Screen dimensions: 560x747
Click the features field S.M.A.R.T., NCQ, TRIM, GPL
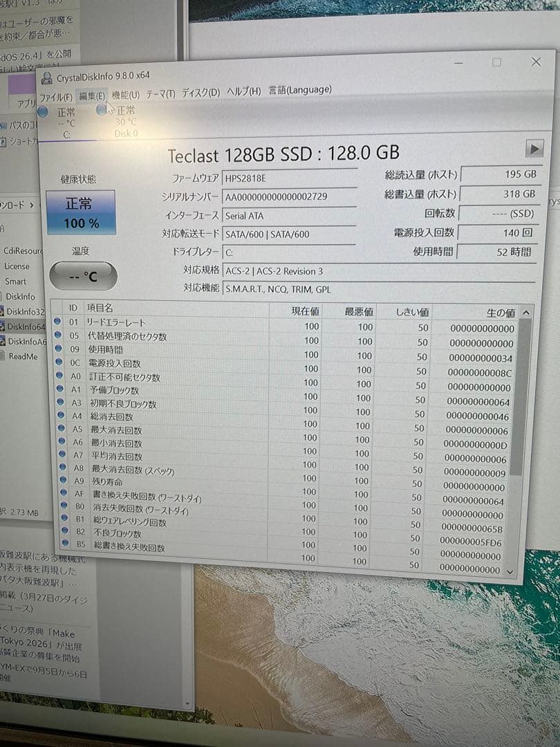point(380,288)
